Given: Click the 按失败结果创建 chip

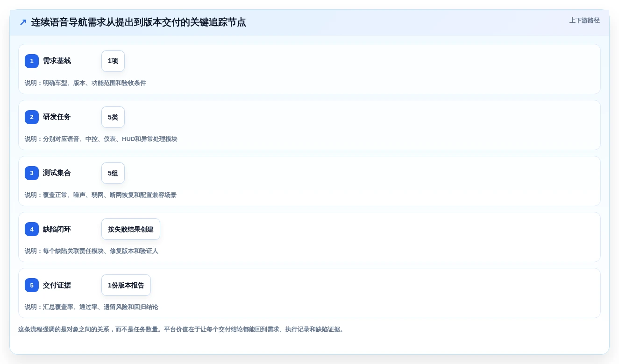Looking at the screenshot, I should tap(131, 229).
